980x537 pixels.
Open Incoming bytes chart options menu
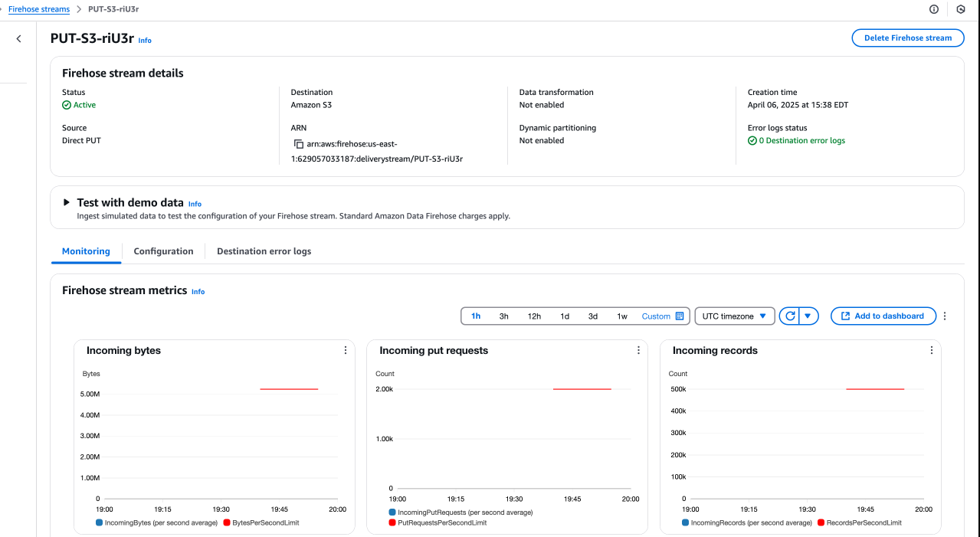point(346,350)
